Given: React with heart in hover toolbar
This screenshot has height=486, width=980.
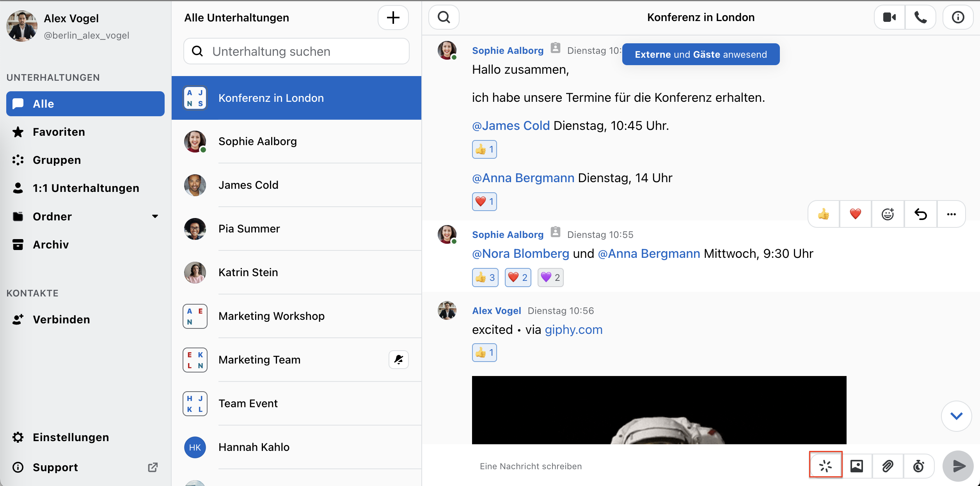Looking at the screenshot, I should (856, 214).
